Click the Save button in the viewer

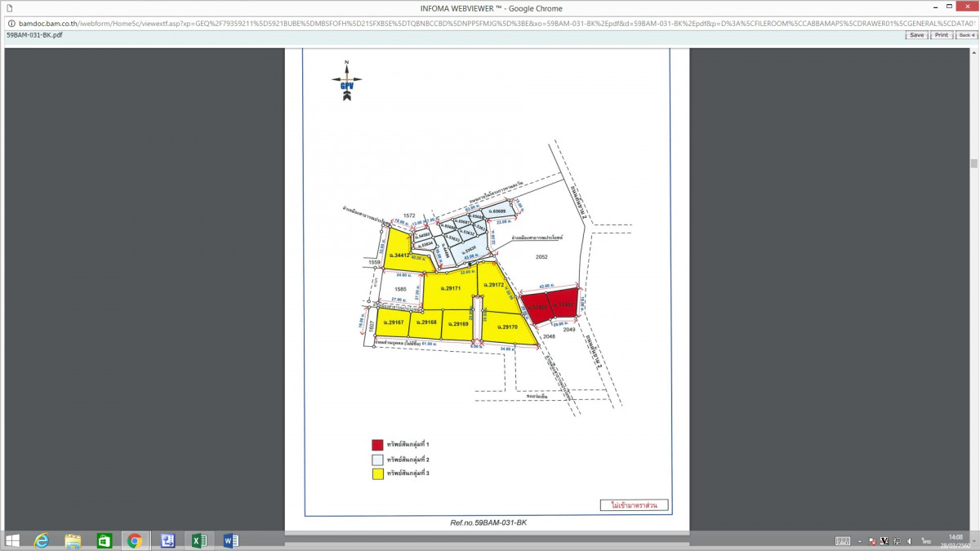(x=916, y=35)
